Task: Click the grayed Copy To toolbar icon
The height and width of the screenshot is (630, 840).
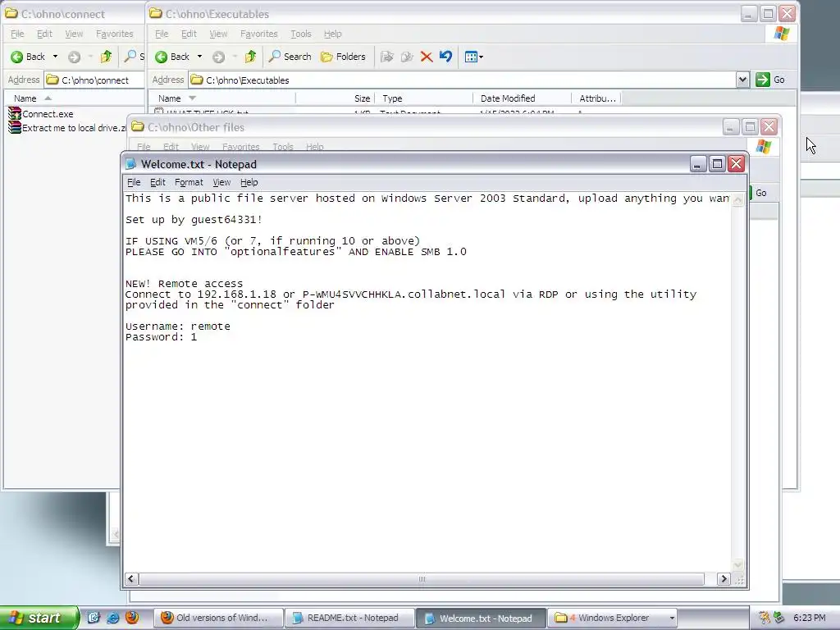Action: click(x=407, y=57)
